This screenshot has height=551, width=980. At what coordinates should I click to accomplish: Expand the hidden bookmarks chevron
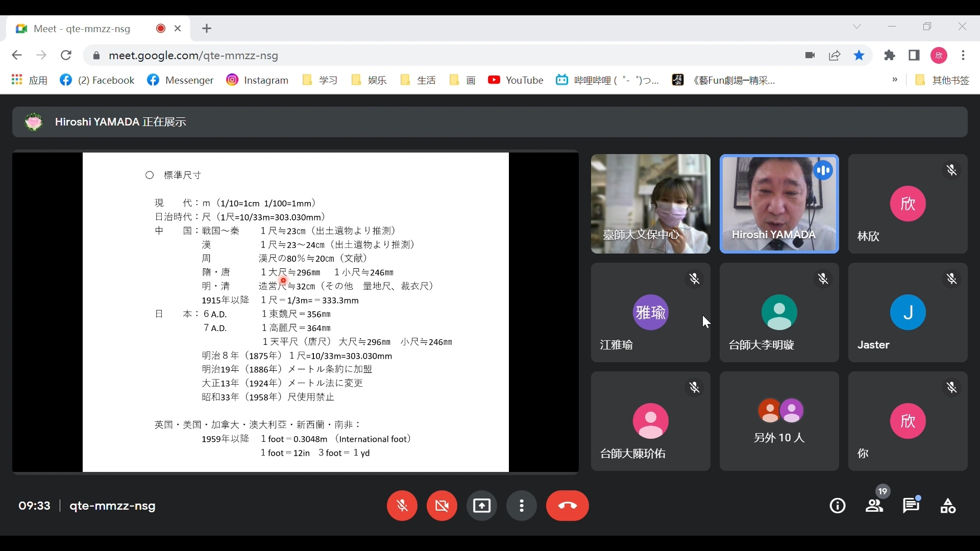(895, 80)
